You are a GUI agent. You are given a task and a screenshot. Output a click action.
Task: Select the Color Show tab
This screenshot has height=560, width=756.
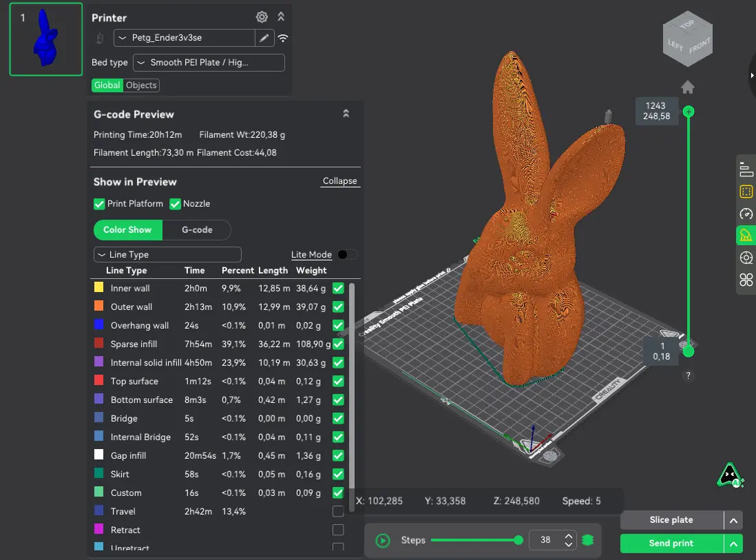tap(127, 230)
